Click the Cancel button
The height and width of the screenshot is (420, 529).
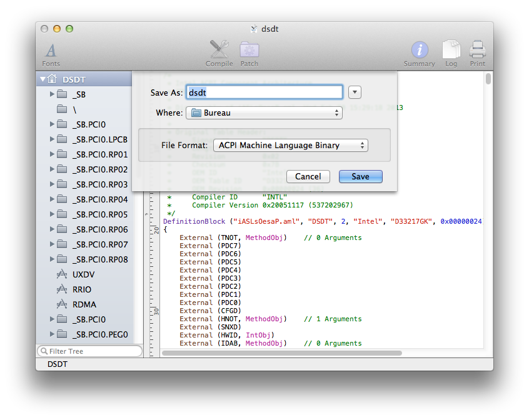tap(308, 177)
